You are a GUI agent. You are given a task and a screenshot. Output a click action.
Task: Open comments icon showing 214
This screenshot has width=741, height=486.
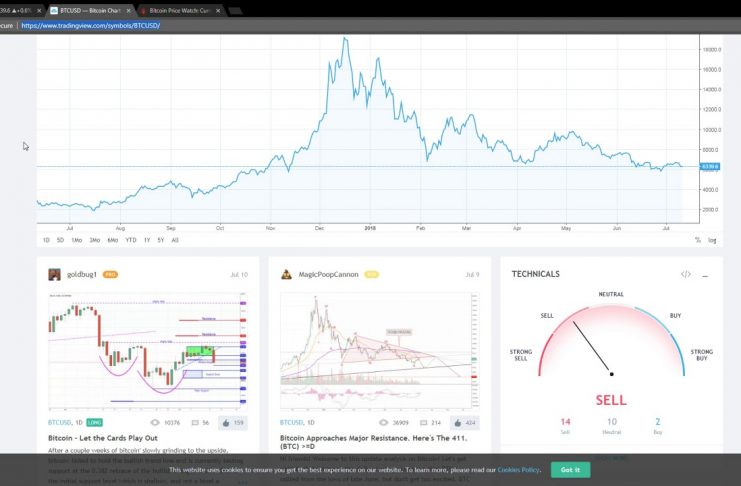[423, 423]
